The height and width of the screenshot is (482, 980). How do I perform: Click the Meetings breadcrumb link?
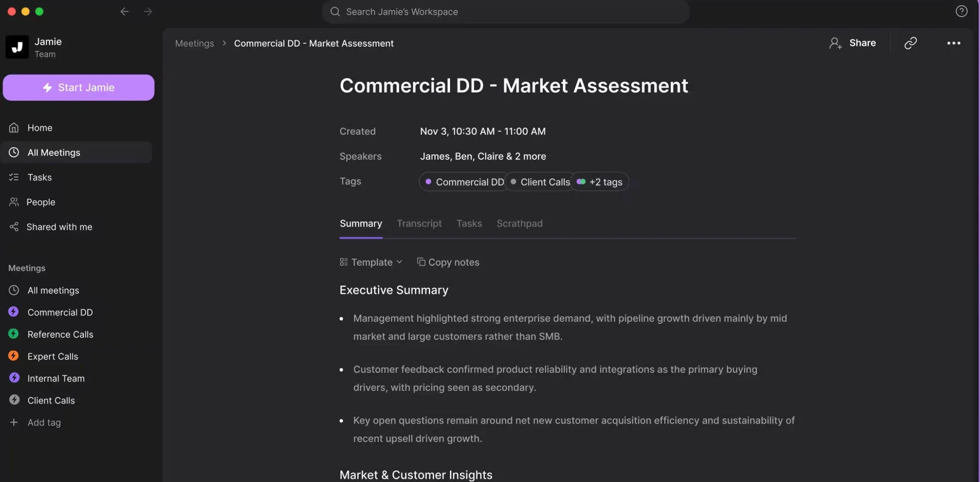tap(194, 43)
